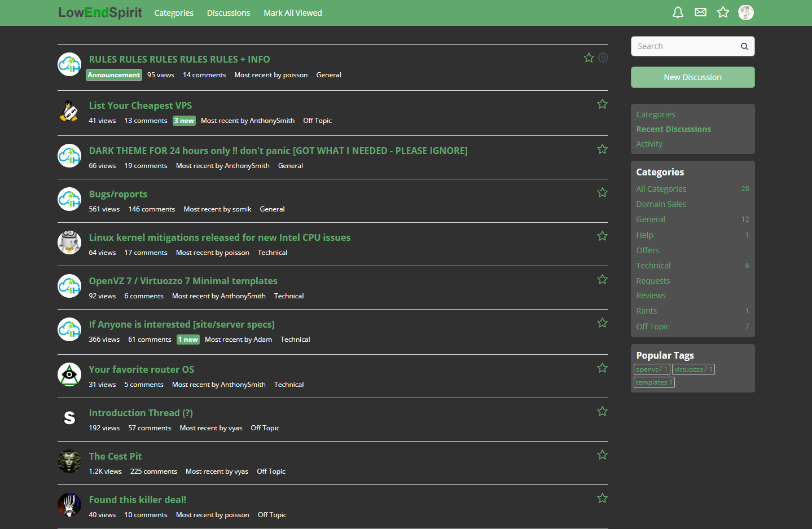Open the inbox envelope icon
Image resolution: width=812 pixels, height=529 pixels.
pyautogui.click(x=700, y=12)
